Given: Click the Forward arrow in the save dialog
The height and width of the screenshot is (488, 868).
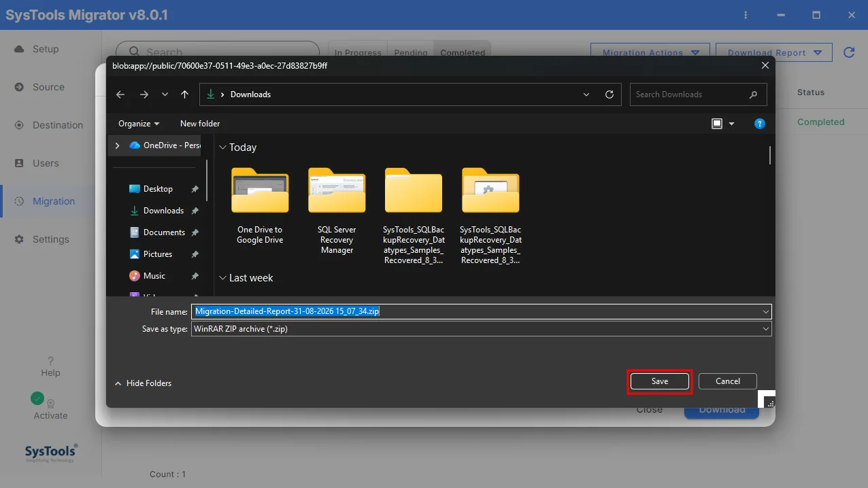Looking at the screenshot, I should point(144,94).
